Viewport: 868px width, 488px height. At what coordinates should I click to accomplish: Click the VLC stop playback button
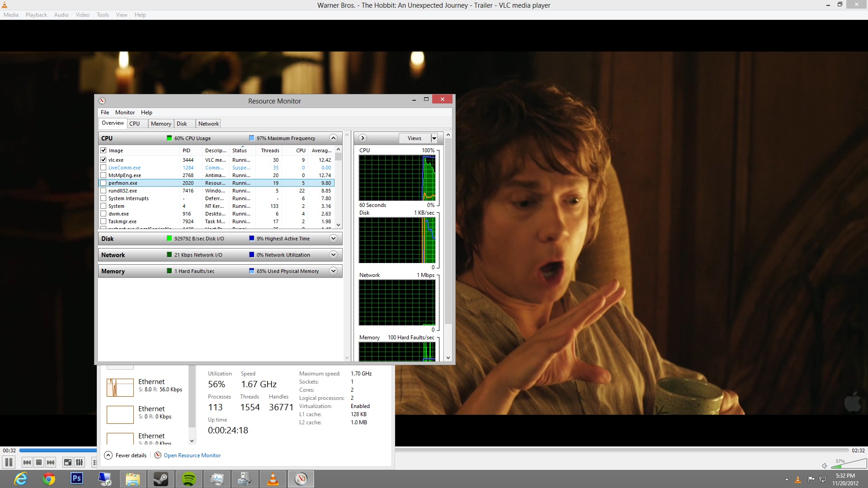click(39, 462)
